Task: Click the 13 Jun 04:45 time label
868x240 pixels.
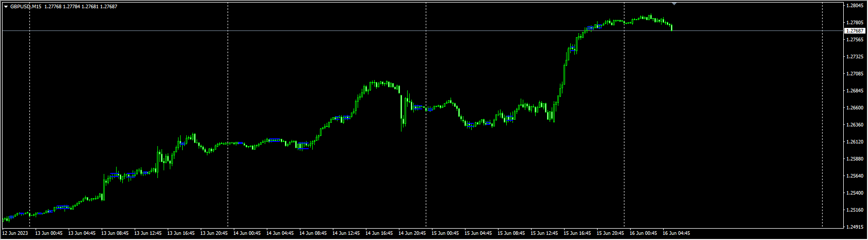Action: pos(82,233)
